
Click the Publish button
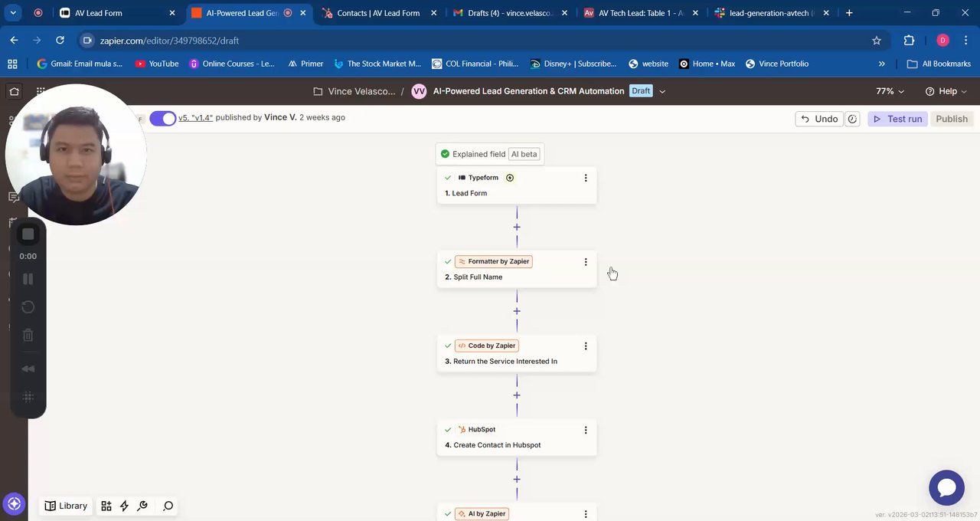[x=952, y=119]
